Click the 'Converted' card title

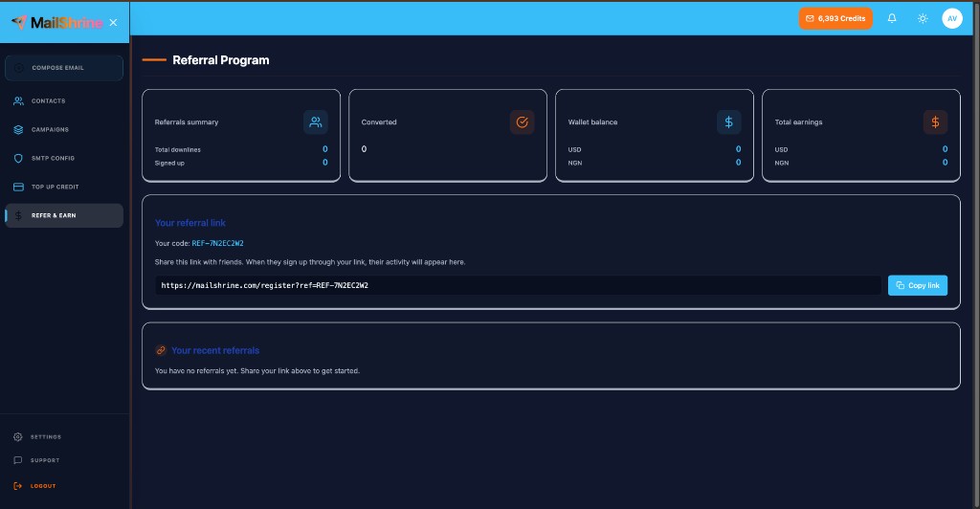pyautogui.click(x=379, y=122)
